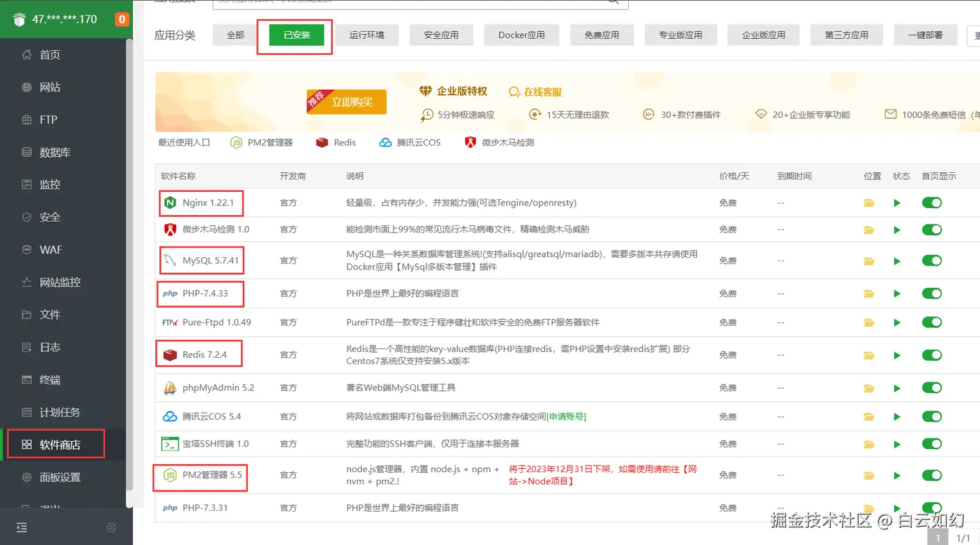
Task: Select the 企业版应用 category tab
Action: pos(764,35)
